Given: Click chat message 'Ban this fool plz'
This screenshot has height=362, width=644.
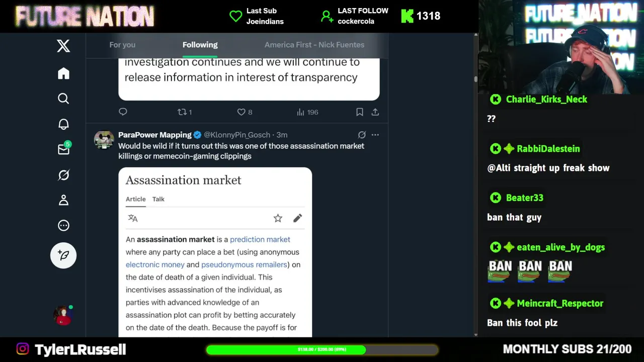Looking at the screenshot, I should [x=522, y=323].
